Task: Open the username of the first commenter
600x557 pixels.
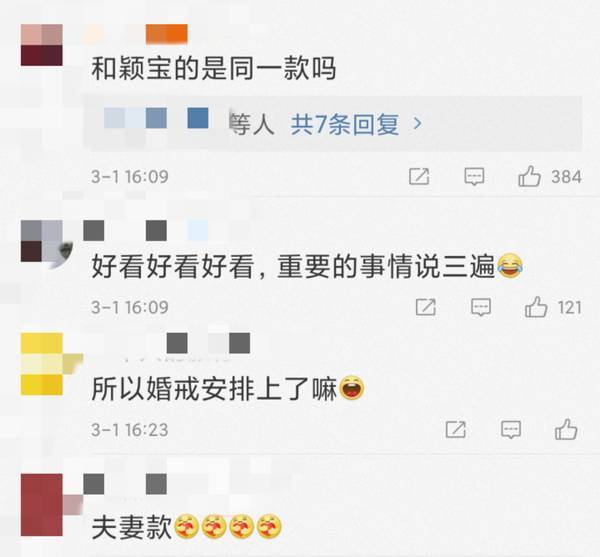Action: (135, 34)
